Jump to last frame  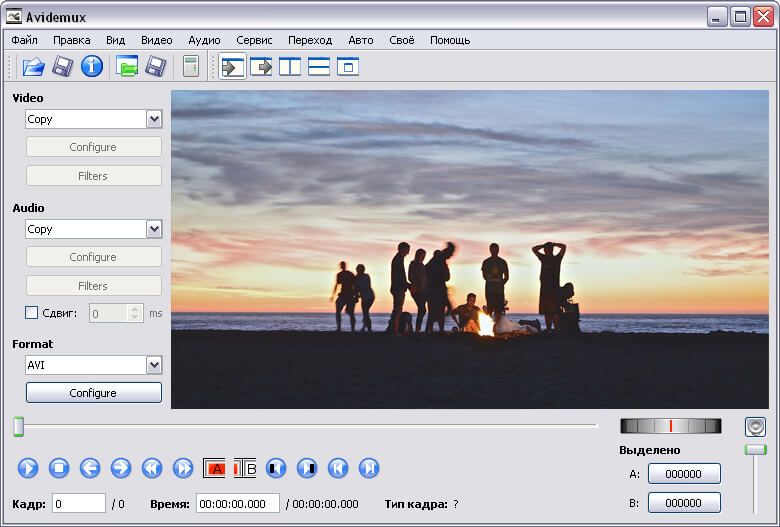pos(369,468)
